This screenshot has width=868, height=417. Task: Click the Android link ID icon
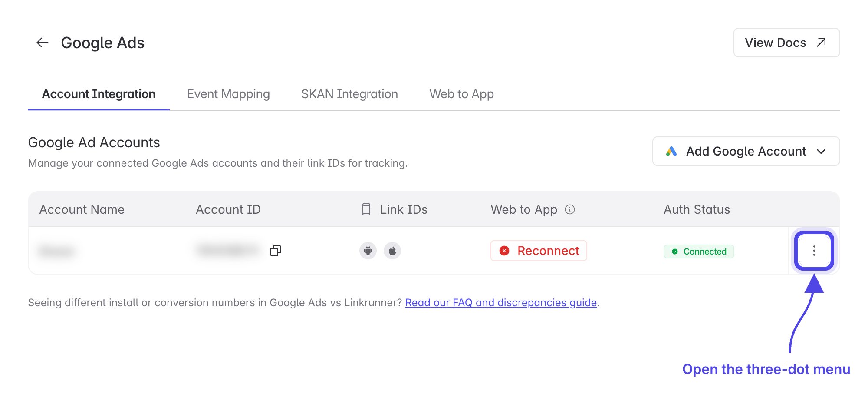[368, 251]
